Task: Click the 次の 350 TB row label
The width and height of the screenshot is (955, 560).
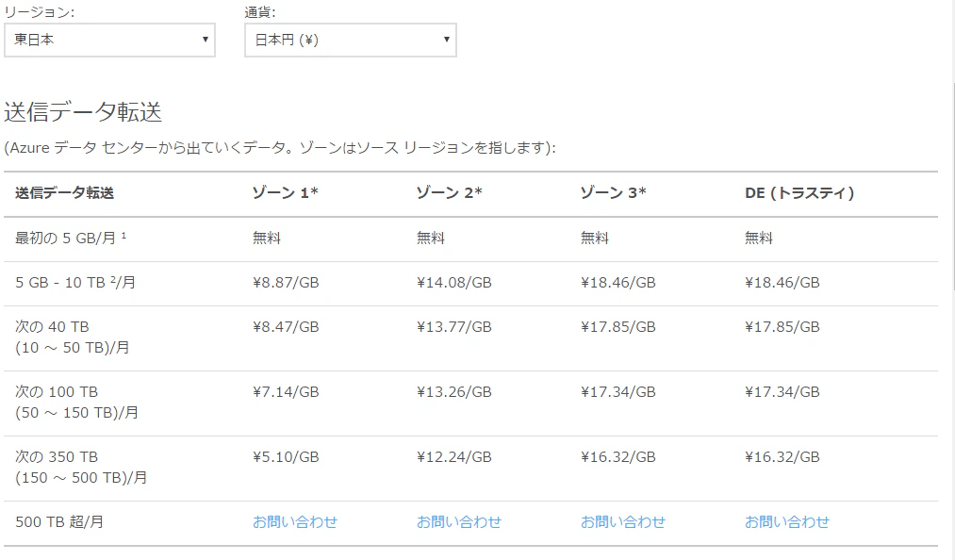Action: pos(81,468)
